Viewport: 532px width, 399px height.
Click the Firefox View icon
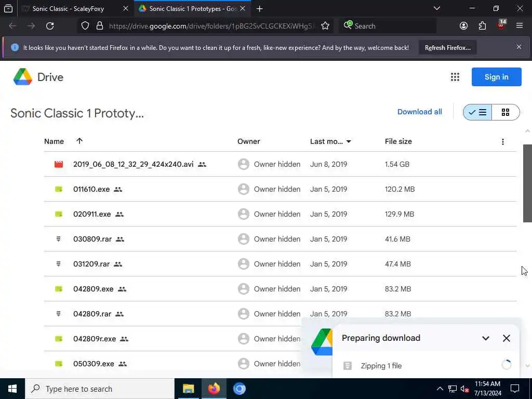pos(8,9)
